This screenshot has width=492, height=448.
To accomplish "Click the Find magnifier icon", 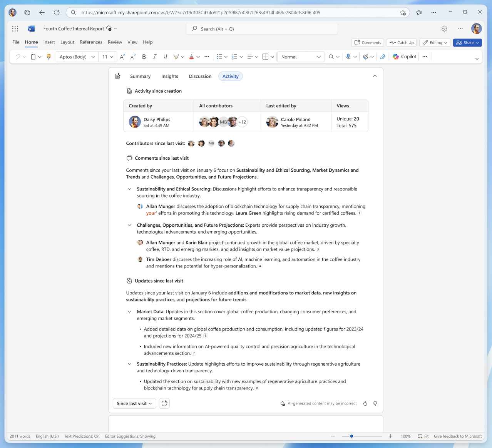I will click(331, 57).
